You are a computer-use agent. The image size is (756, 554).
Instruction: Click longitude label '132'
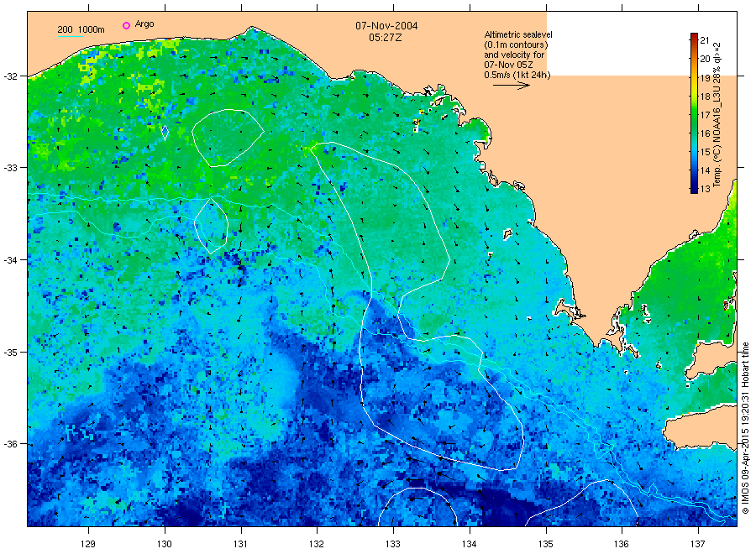pos(317,544)
